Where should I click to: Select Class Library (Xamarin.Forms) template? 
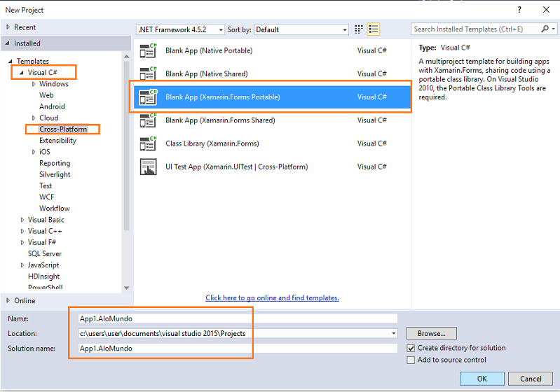272,143
